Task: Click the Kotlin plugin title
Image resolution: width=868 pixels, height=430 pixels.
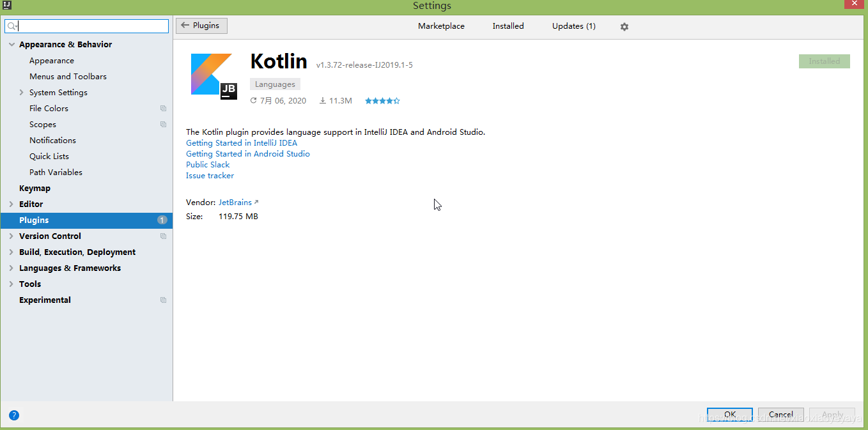Action: coord(279,61)
